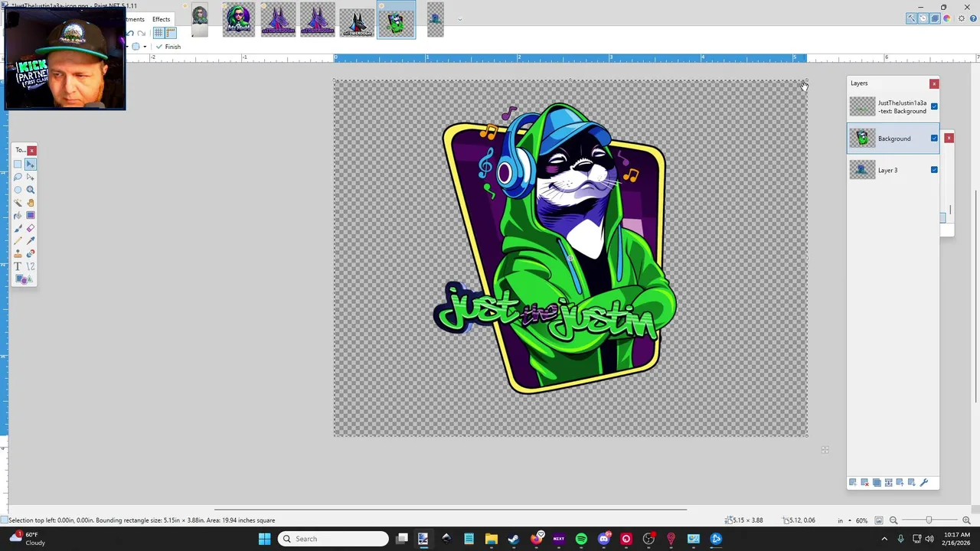The width and height of the screenshot is (980, 551).
Task: Toggle the Layers window button
Action: click(935, 18)
